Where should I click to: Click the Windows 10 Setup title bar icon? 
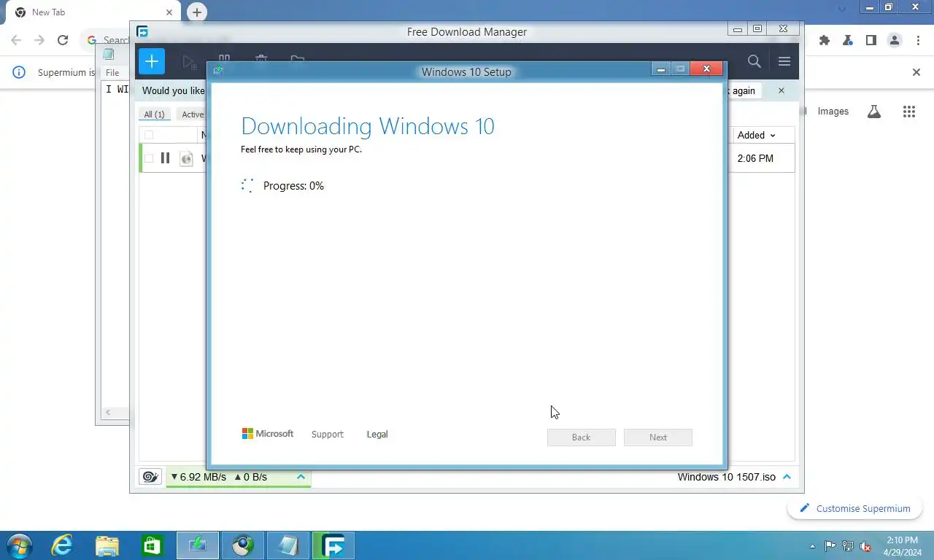tap(218, 71)
